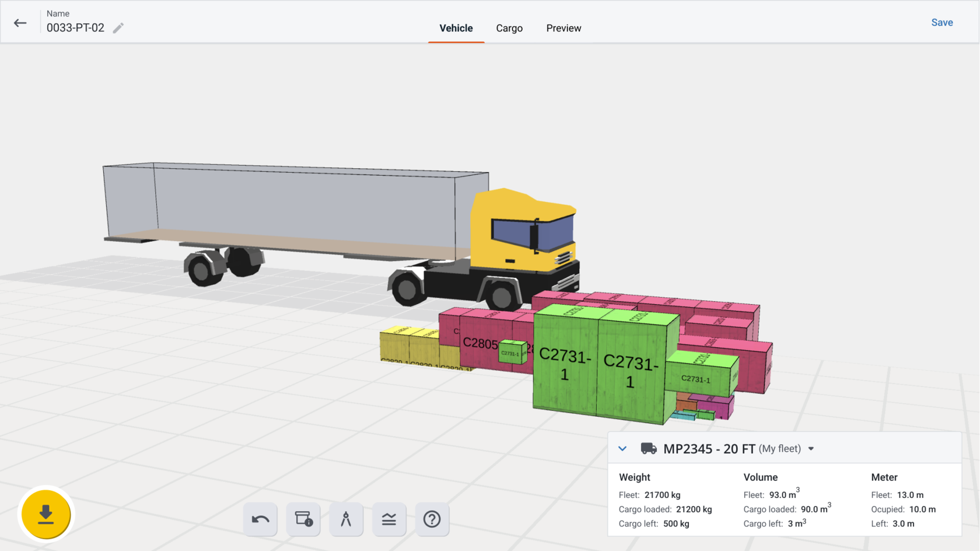The image size is (980, 551).
Task: Click the Undo arrow icon
Action: point(260,519)
